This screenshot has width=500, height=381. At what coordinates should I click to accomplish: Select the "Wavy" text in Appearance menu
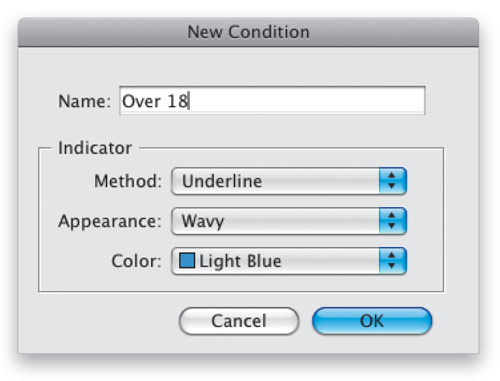203,222
